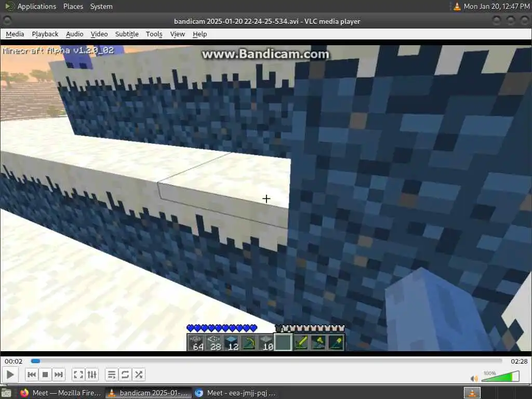Toggle random shuffle playback
532x399 pixels.
(x=138, y=375)
